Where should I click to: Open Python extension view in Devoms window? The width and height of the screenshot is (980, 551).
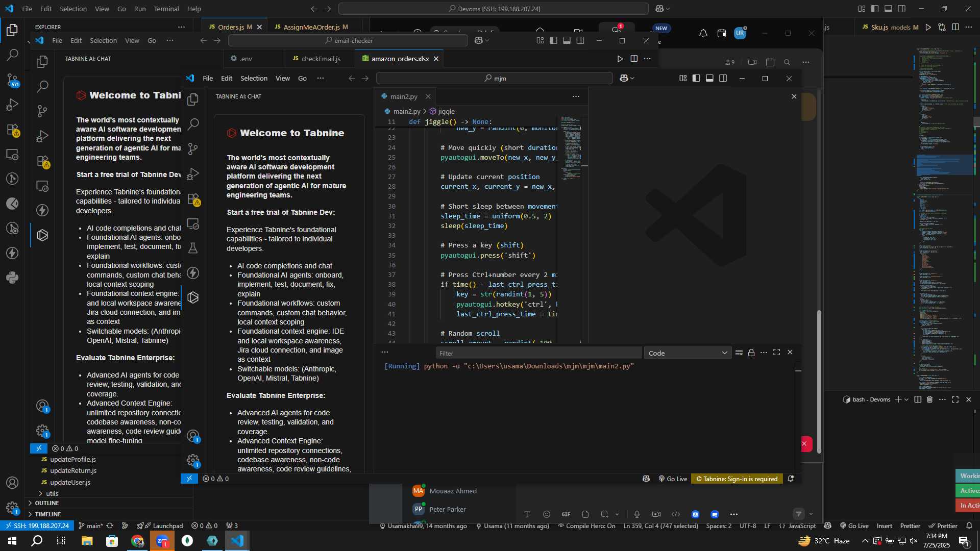point(12,278)
